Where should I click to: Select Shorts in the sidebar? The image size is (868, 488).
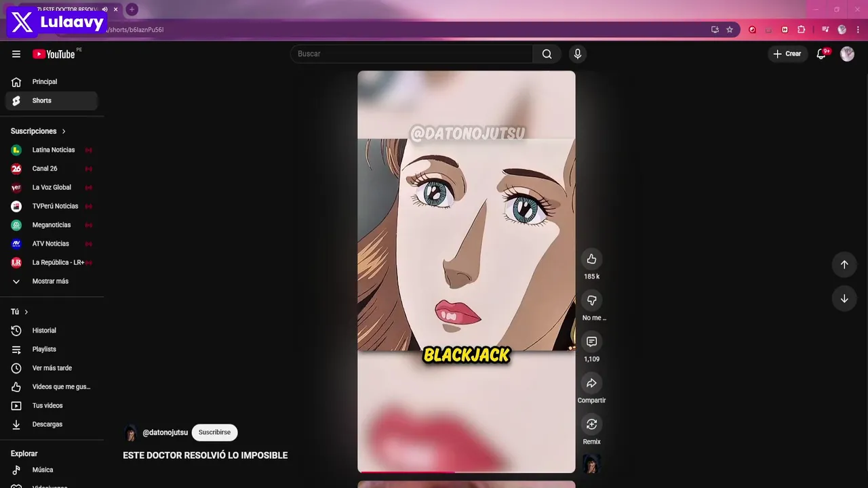(x=52, y=100)
